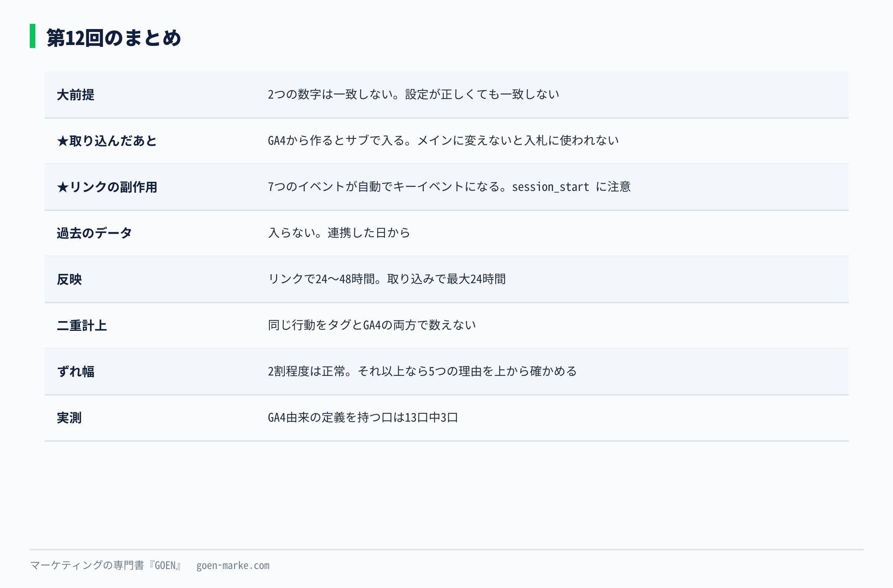893x588 pixels.
Task: Select the row label 二重計上
Action: point(82,325)
